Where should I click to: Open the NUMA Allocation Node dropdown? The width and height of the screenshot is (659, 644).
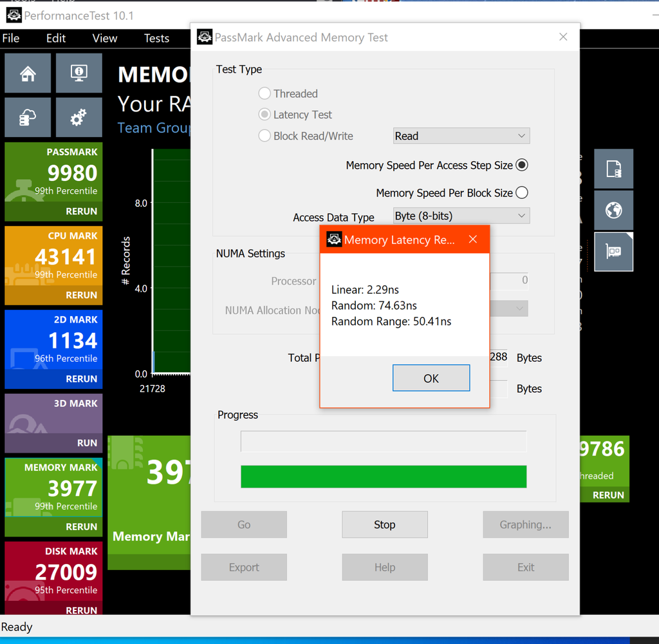(509, 308)
